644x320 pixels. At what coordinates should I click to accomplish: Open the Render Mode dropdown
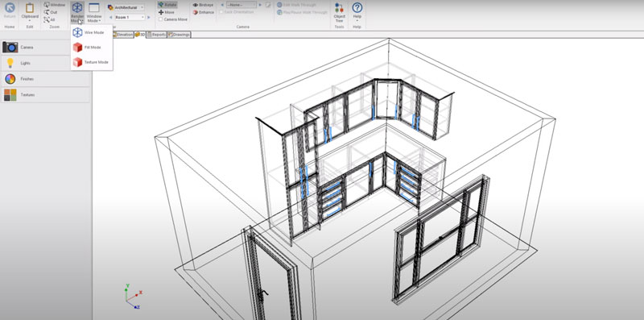tap(77, 12)
